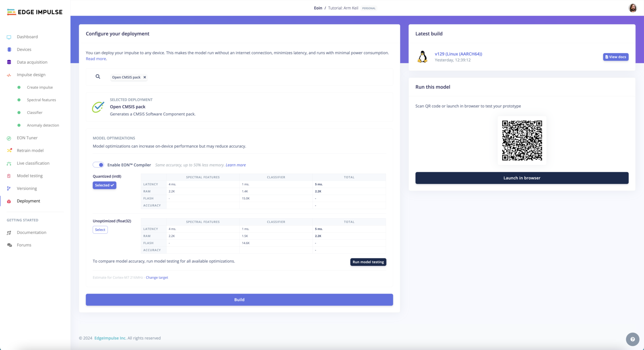Open Spectral features step
The height and width of the screenshot is (350, 644).
tap(41, 100)
